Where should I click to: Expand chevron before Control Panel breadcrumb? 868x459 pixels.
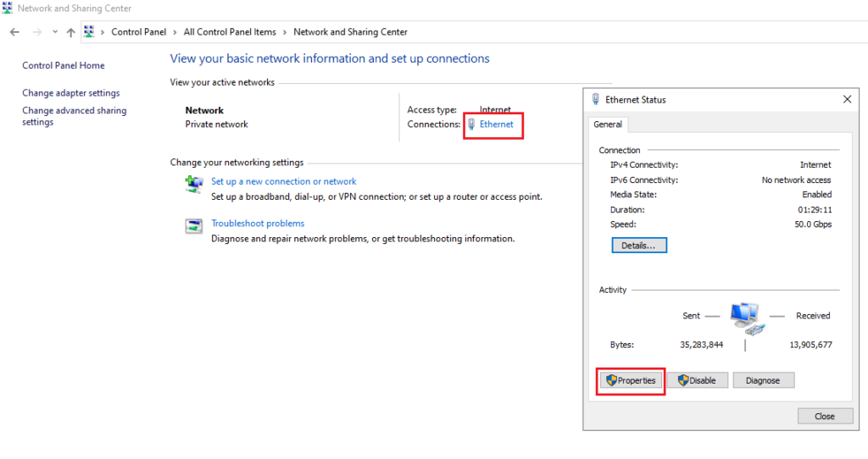coord(103,32)
